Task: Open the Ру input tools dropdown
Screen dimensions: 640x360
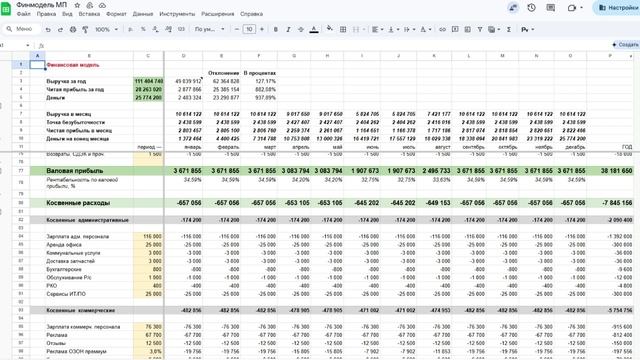Action: click(527, 29)
